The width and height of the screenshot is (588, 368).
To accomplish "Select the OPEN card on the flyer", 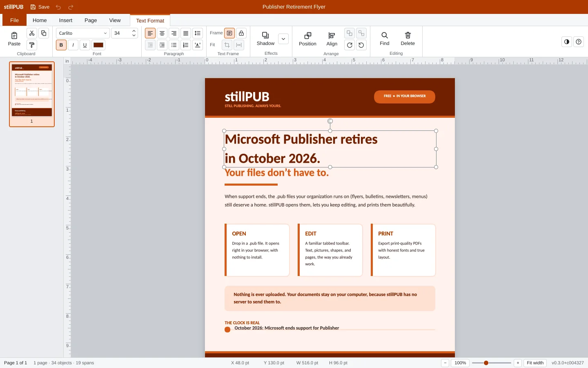I will (x=257, y=250).
